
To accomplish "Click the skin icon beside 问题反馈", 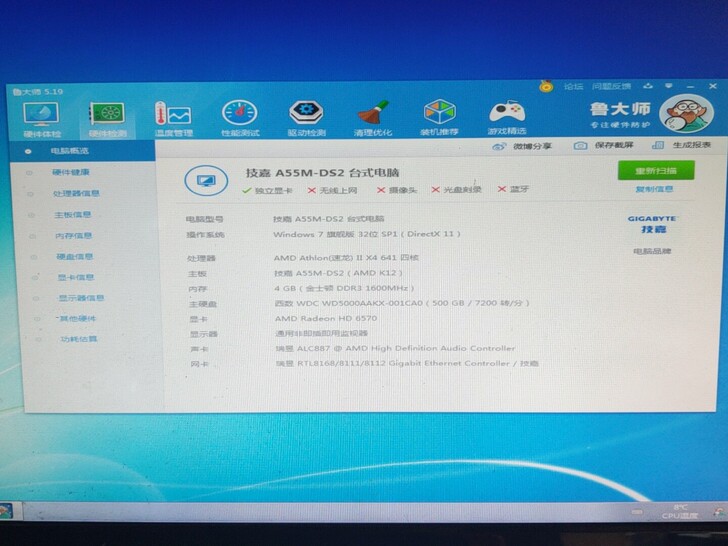I will pyautogui.click(x=648, y=86).
